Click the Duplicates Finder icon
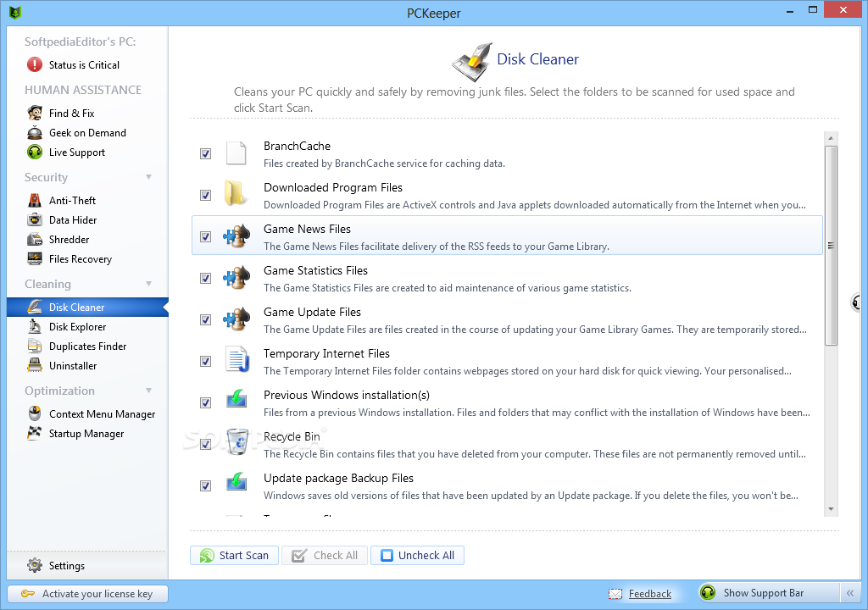This screenshot has width=868, height=610. [x=34, y=346]
